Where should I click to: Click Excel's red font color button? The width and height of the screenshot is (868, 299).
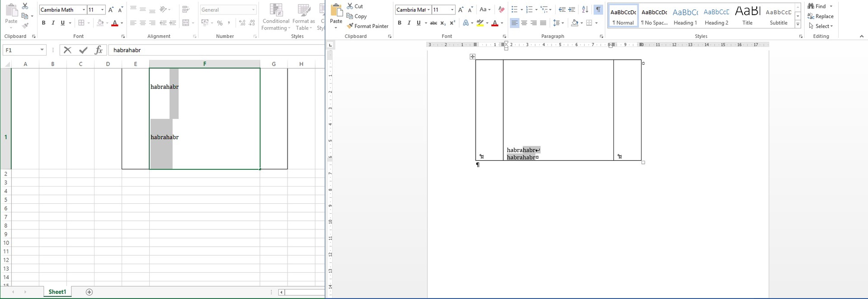[x=115, y=23]
